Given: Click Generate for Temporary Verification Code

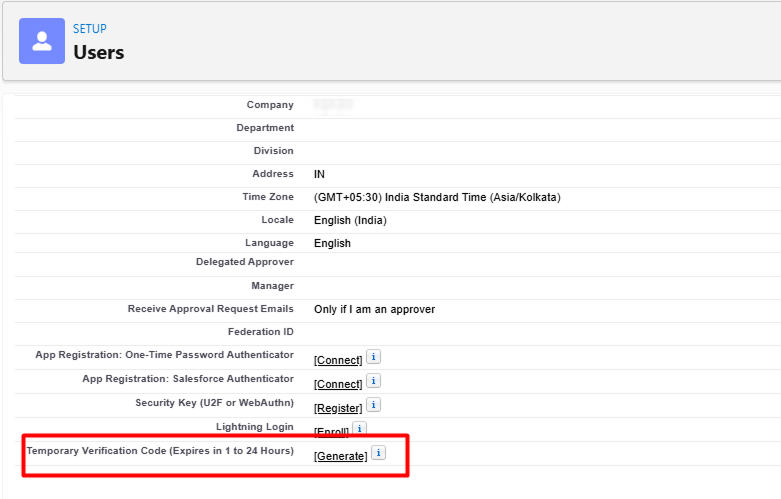Looking at the screenshot, I should click(341, 456).
